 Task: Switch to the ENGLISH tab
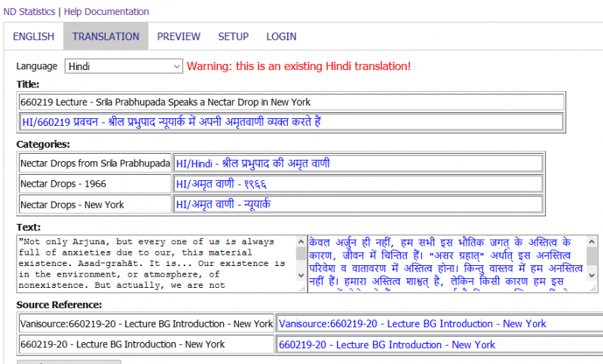pyautogui.click(x=33, y=36)
